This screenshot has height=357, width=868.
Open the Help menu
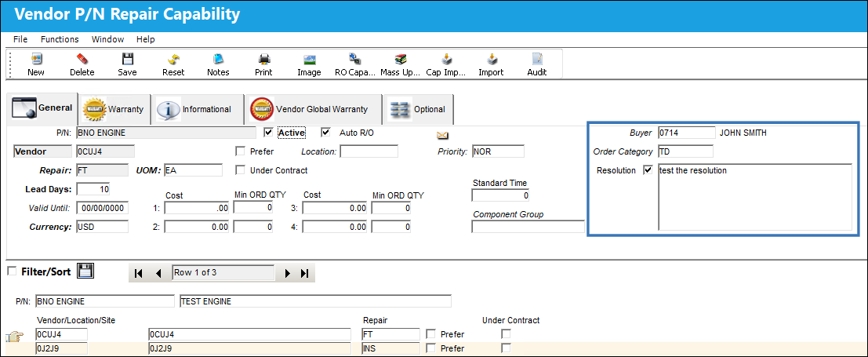[x=146, y=39]
